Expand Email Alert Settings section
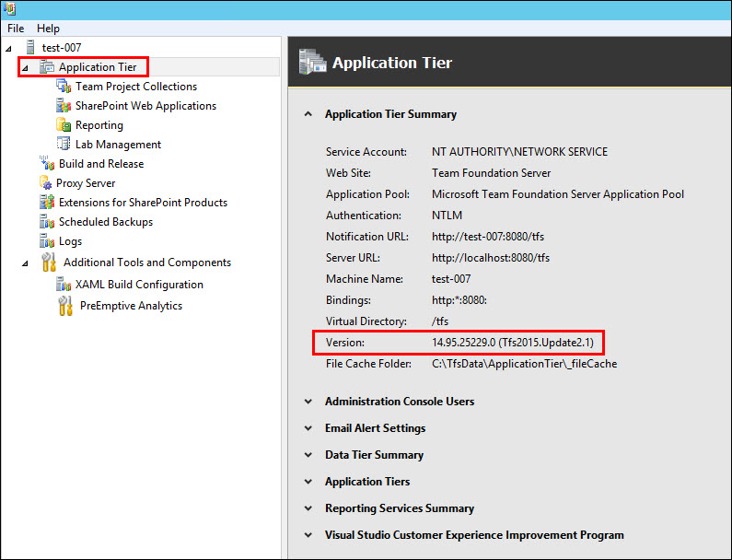 tap(308, 427)
